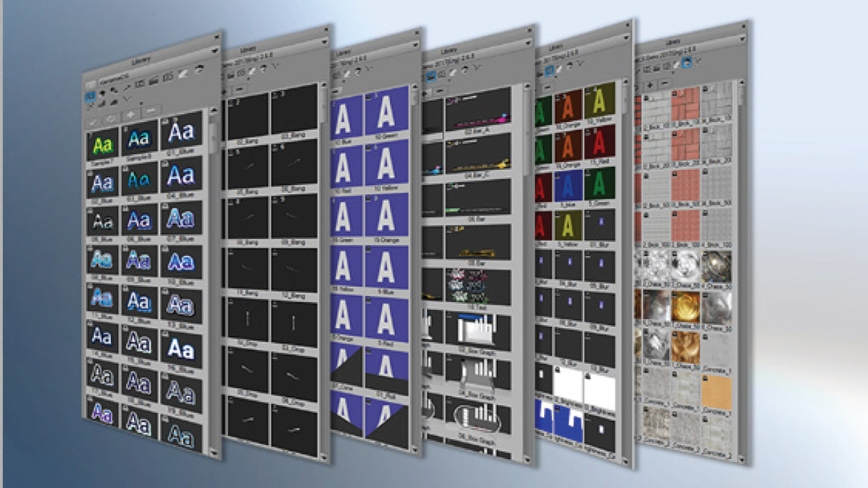868x488 pixels.
Task: Open the panel menu arrow of the Bar graph Library
Action: (x=529, y=42)
